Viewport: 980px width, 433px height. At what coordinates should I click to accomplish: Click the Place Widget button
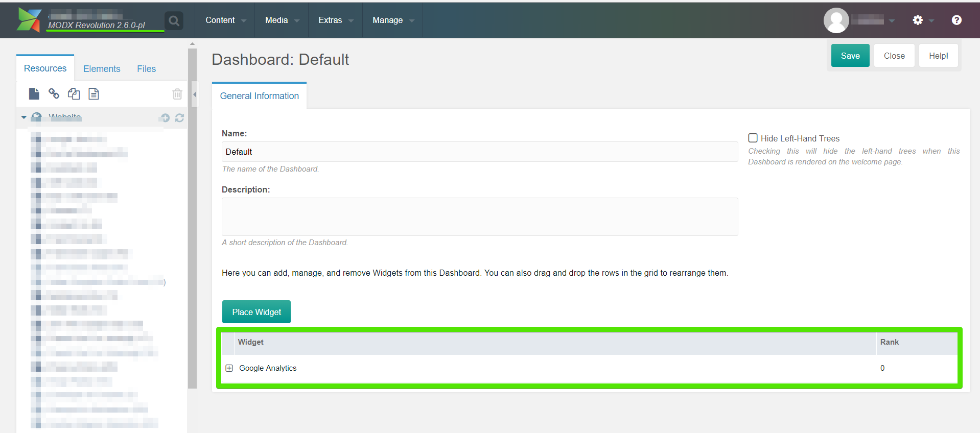[x=256, y=312]
